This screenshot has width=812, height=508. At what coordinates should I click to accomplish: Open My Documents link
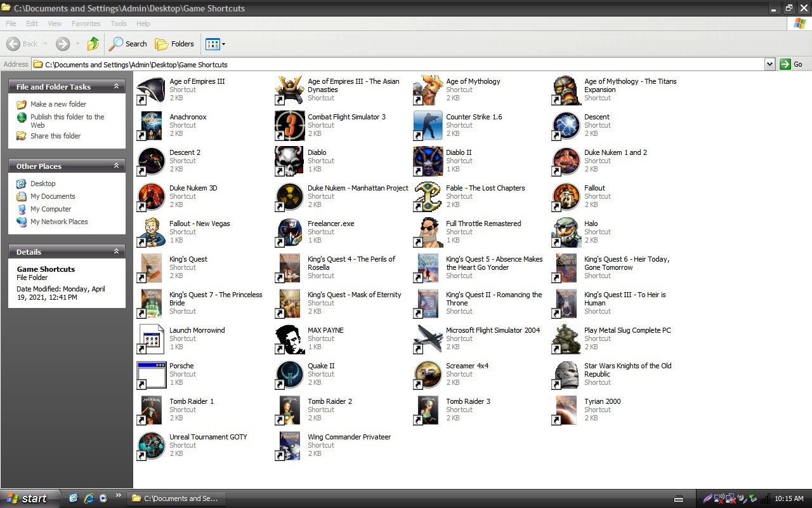click(53, 196)
